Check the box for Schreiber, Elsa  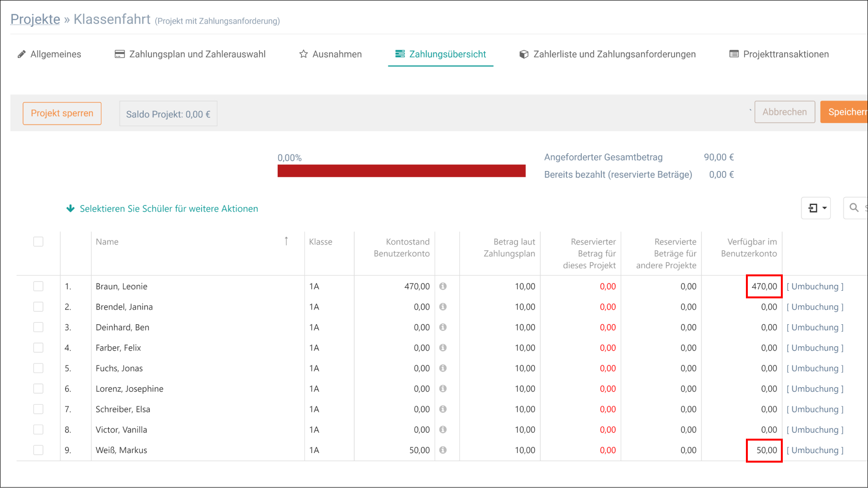point(38,409)
